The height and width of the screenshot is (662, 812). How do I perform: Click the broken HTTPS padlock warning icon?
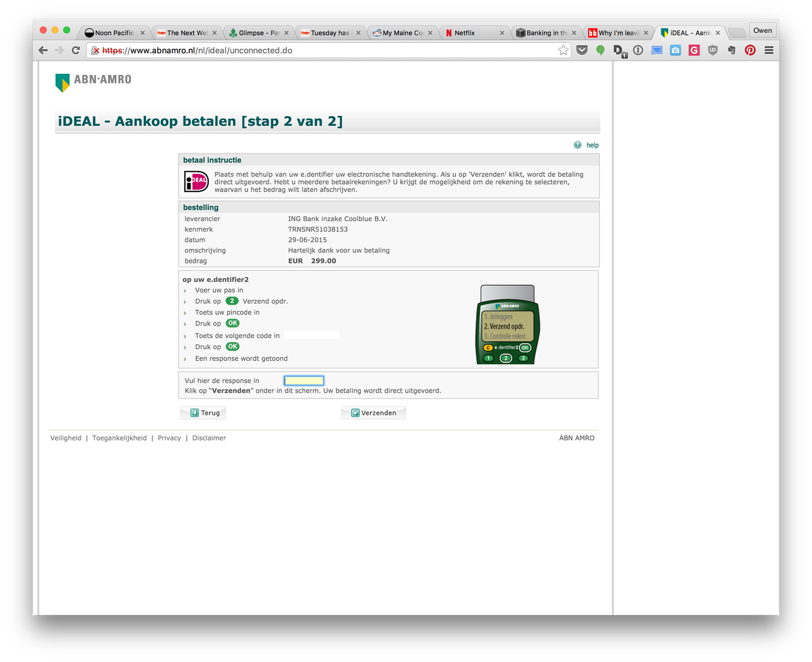(x=96, y=50)
